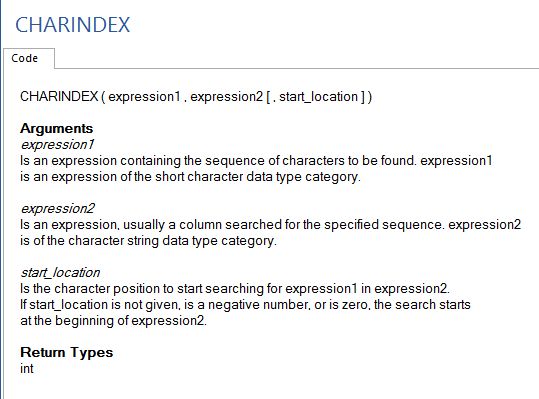
Task: Click the italic expression2 argument name
Action: (x=58, y=208)
